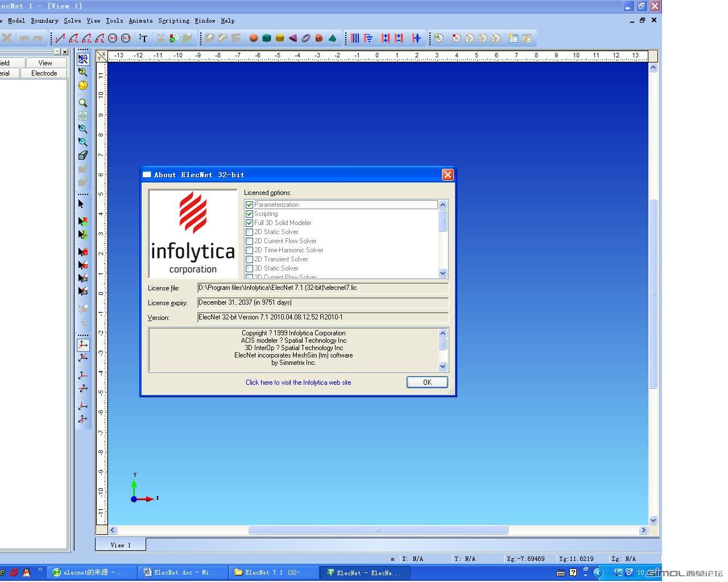Open the Scripting menu

pos(174,20)
